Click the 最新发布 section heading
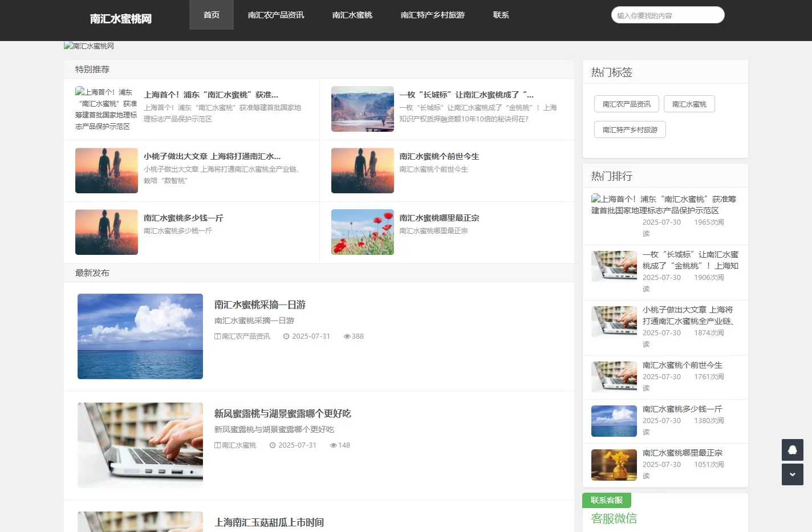This screenshot has height=532, width=812. [92, 273]
